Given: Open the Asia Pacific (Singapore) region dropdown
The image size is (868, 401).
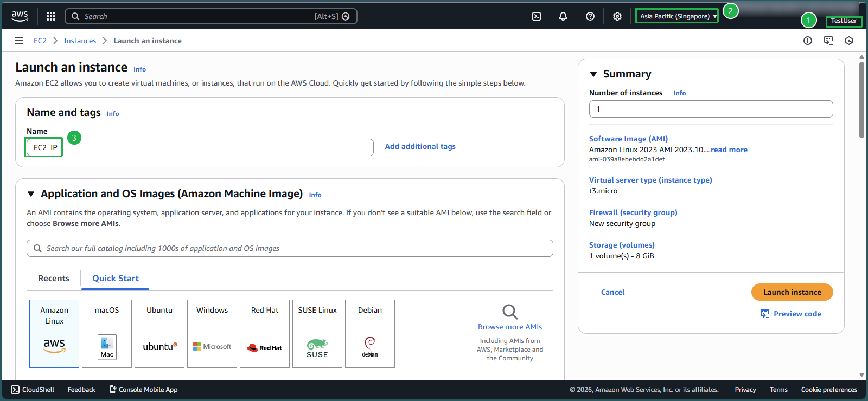Looking at the screenshot, I should [x=677, y=16].
